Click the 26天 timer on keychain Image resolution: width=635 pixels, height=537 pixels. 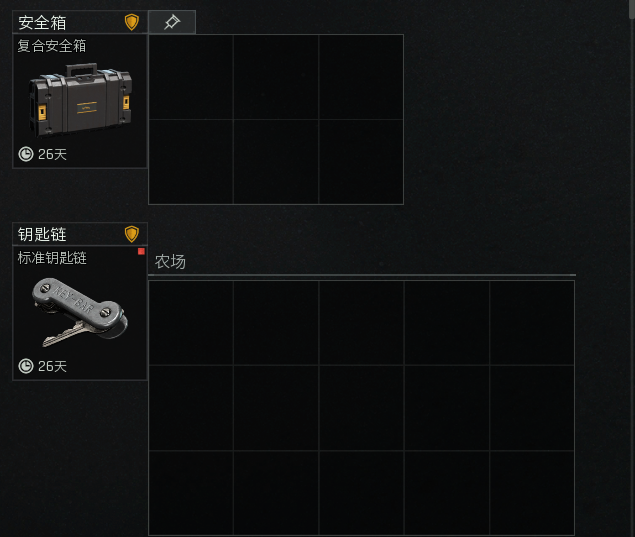pyautogui.click(x=52, y=366)
